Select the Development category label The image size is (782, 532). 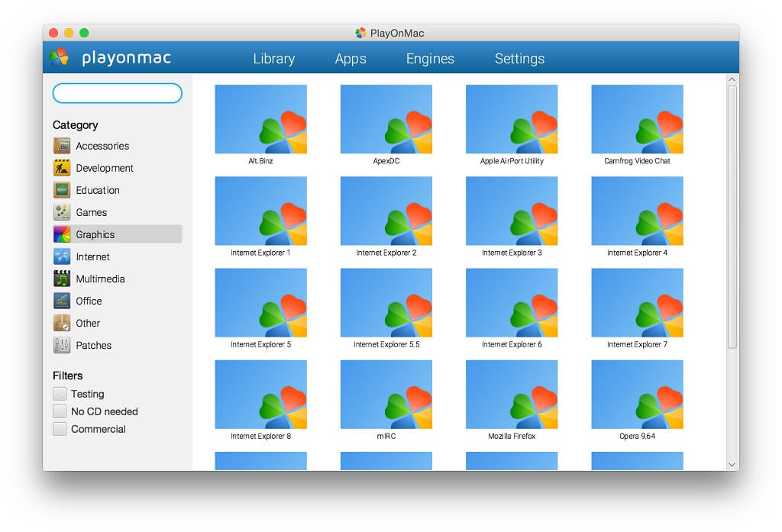tap(105, 168)
